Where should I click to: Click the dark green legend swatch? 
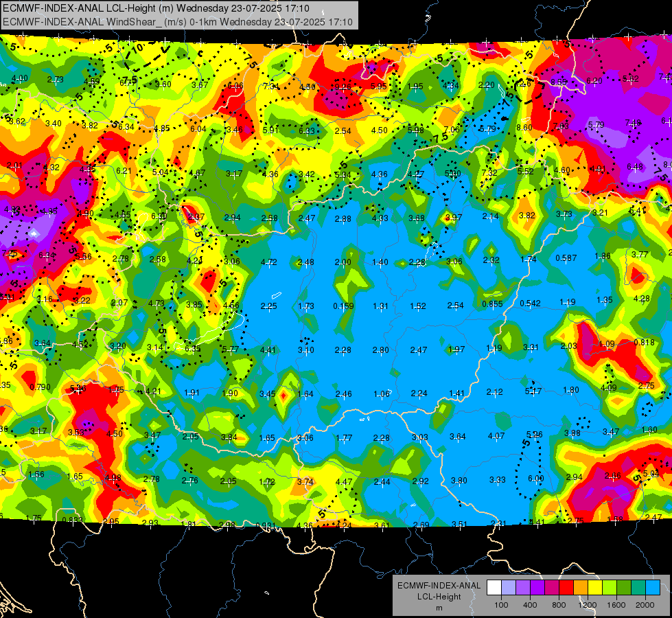[x=624, y=588]
